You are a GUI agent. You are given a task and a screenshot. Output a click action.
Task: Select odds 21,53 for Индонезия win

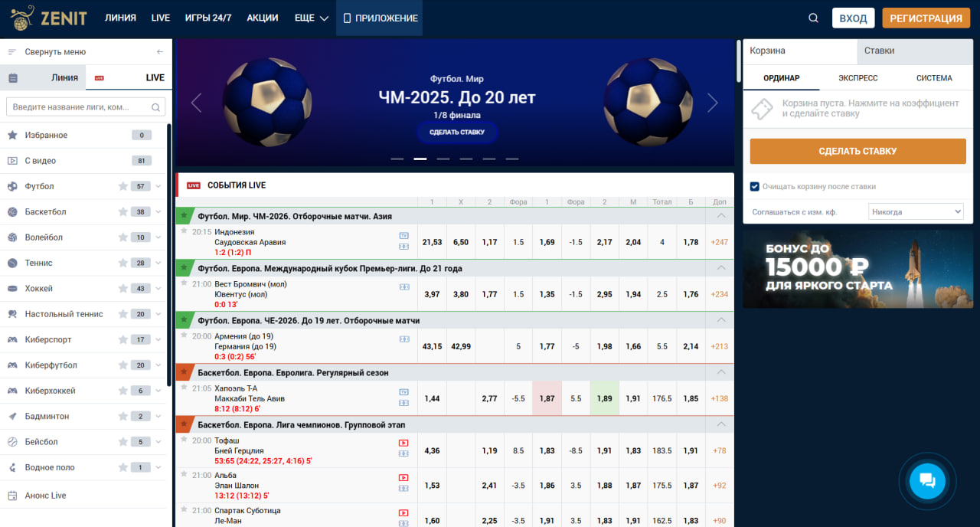[432, 242]
